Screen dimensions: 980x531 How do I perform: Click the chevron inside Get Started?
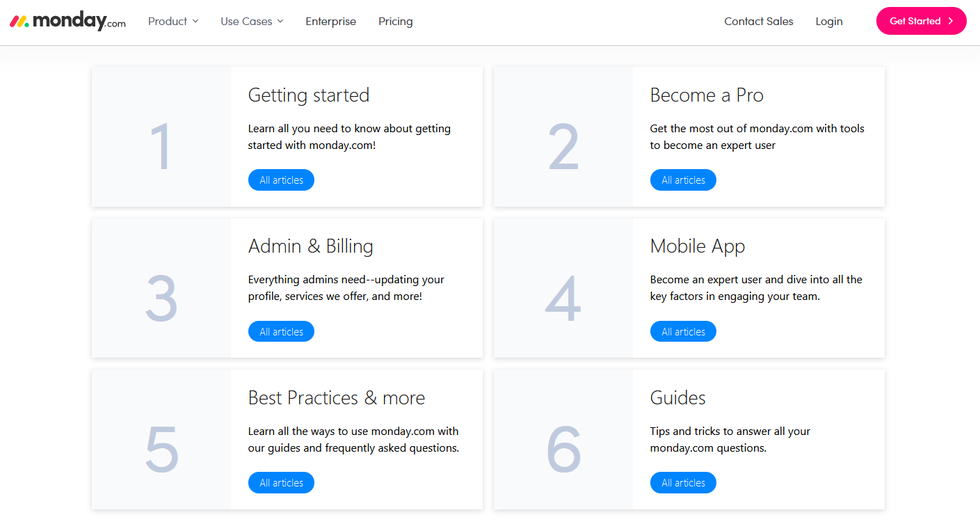coord(950,21)
